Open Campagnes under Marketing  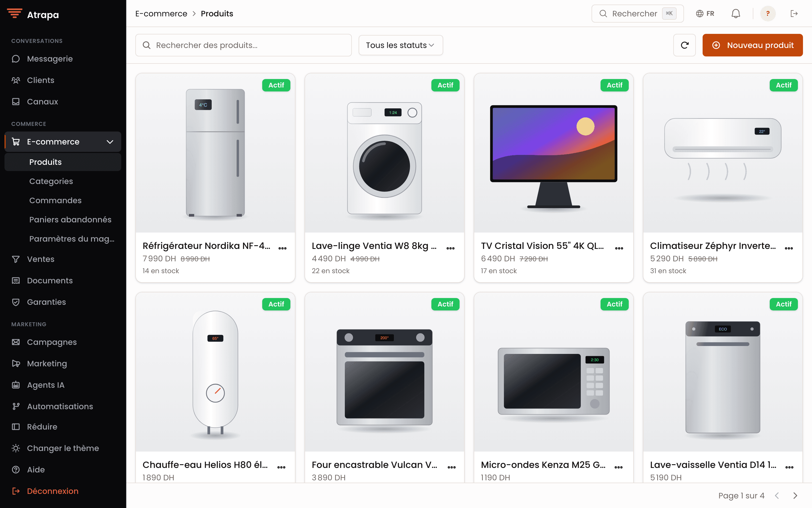[x=63, y=342]
